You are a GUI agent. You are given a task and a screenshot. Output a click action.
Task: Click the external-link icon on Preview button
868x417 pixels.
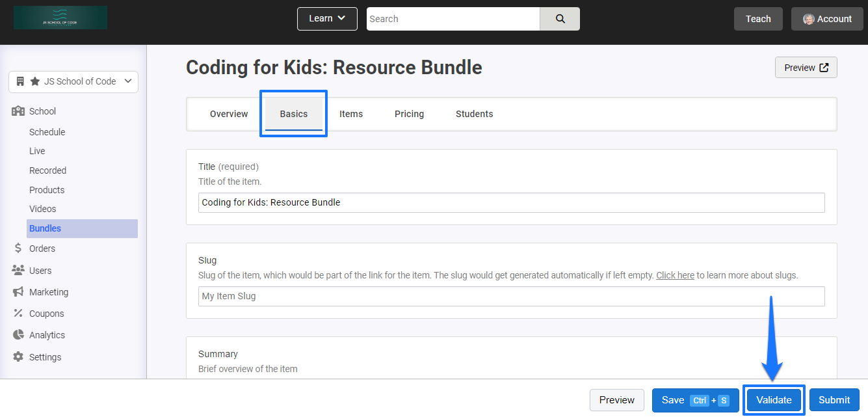(824, 67)
